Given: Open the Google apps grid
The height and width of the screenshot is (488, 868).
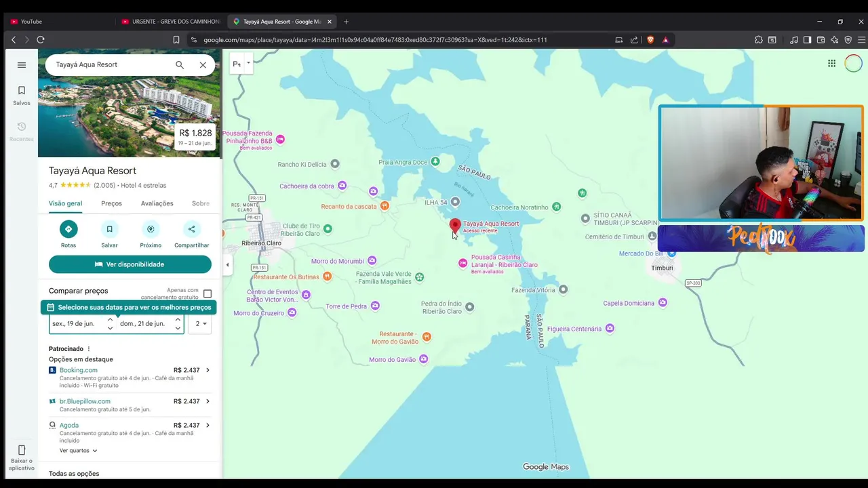Looking at the screenshot, I should click(831, 64).
